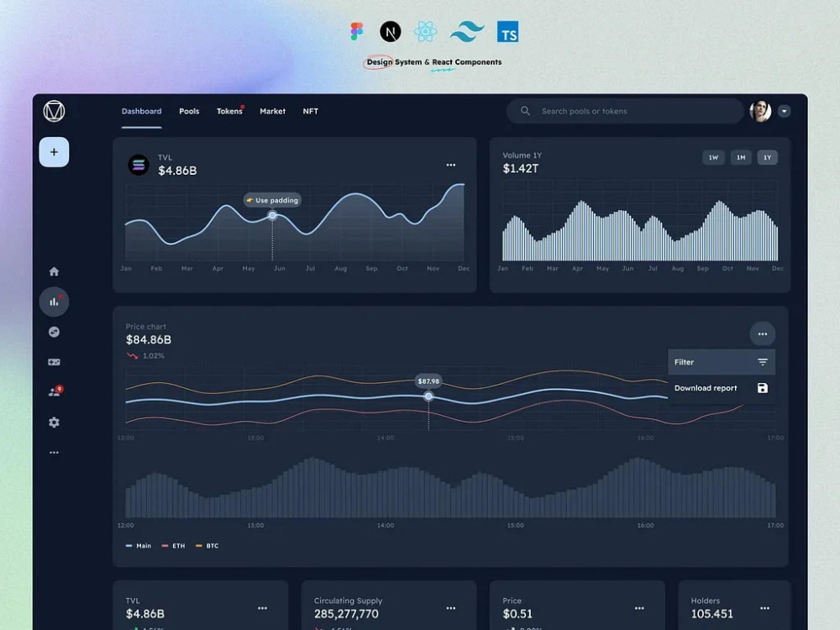840x630 pixels.
Task: Click the $84.86B price chart value
Action: point(149,339)
